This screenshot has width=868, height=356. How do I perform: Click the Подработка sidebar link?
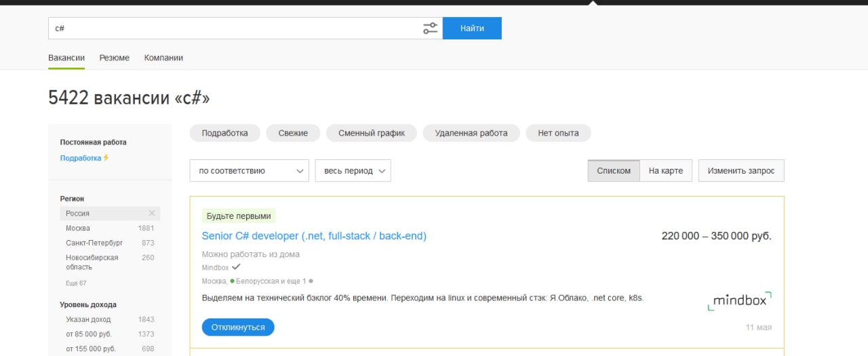click(80, 157)
